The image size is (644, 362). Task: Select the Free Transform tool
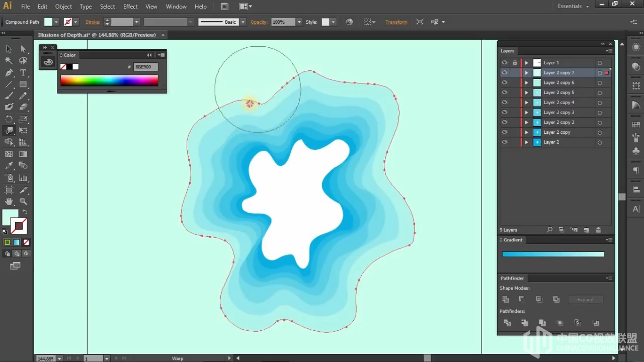(x=23, y=131)
